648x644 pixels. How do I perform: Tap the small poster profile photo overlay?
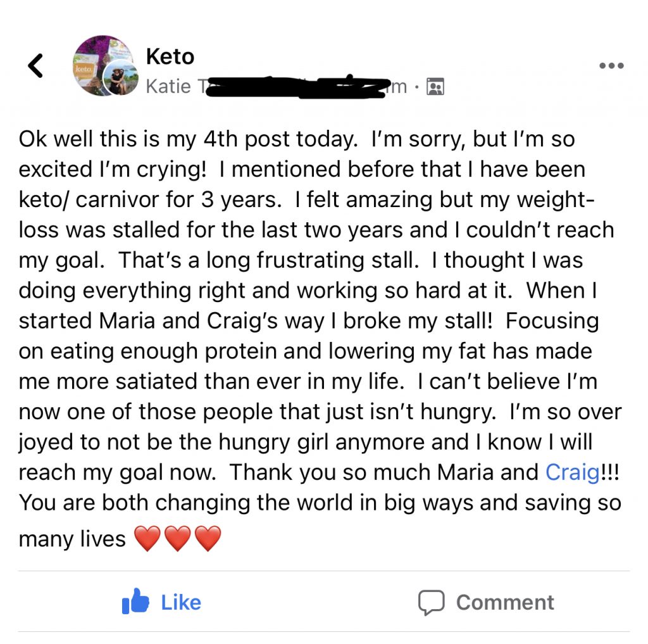point(120,77)
